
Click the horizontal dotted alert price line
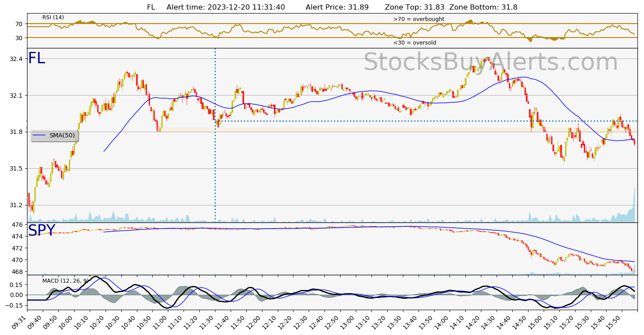point(426,121)
